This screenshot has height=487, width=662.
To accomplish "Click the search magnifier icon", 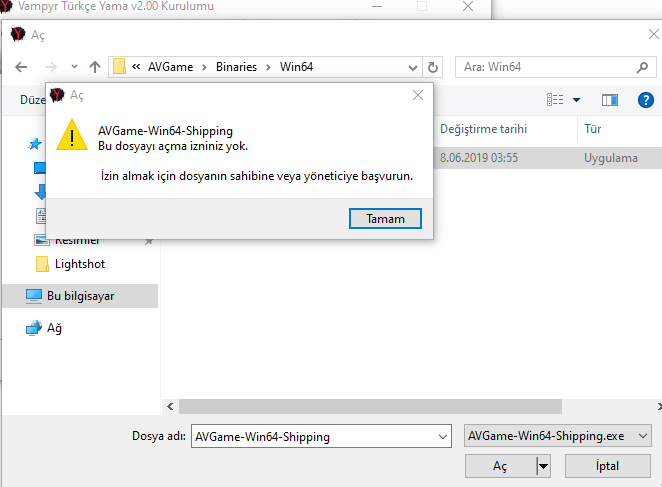I will click(642, 67).
